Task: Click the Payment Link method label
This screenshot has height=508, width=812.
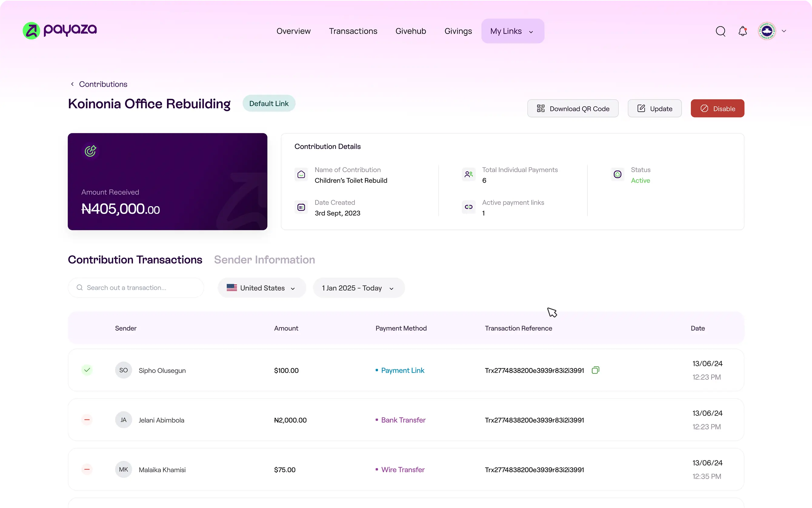Action: [403, 370]
